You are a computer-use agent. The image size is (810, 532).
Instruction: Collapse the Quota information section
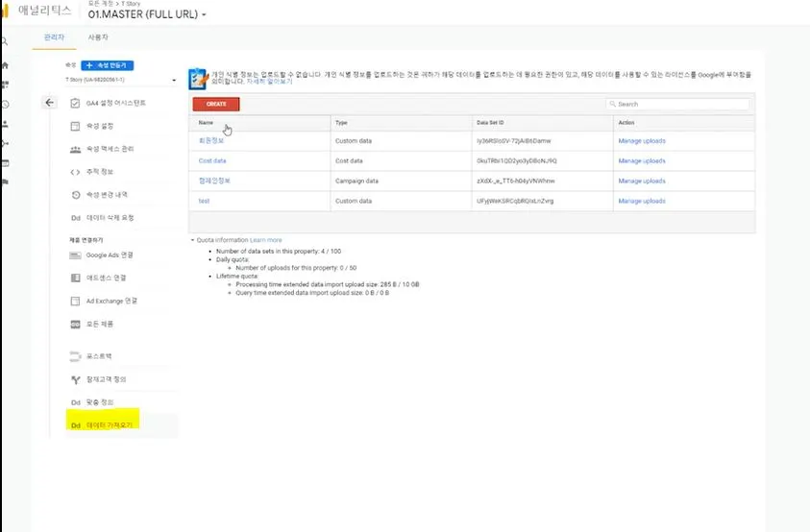193,240
